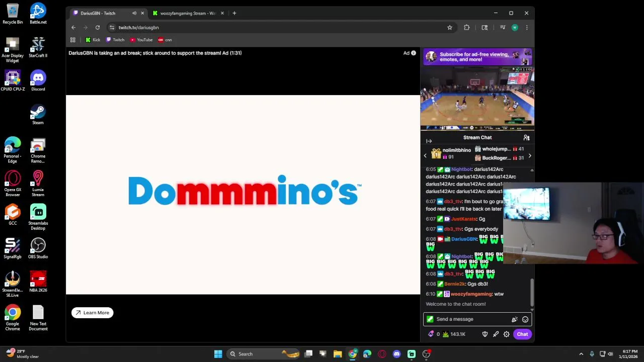Screen dimensions: 644x362
Task: Open the emote picker in chat box
Action: coord(525,319)
